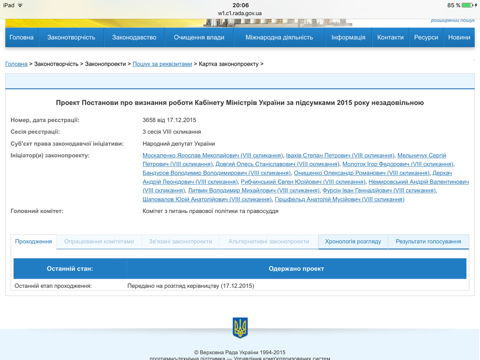Open deputy Литвин Володимир Михайлович link
Image resolution: width=480 pixels, height=360 pixels.
(x=254, y=190)
